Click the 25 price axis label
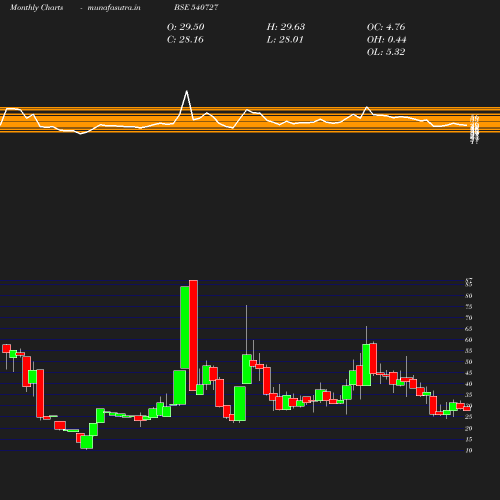Image resolution: width=500 pixels, height=500 pixels. (469, 417)
